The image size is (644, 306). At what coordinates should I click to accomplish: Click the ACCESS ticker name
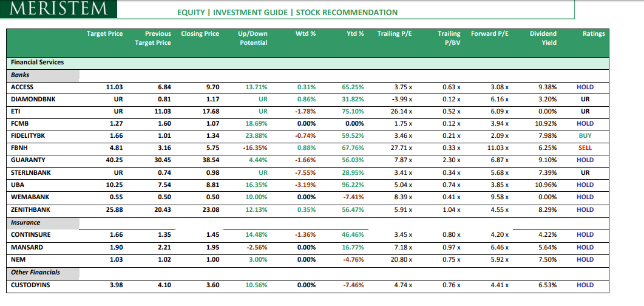coord(22,87)
